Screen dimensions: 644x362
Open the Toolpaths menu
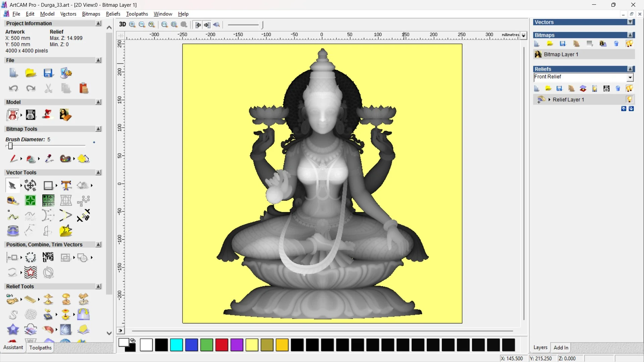pos(137,14)
